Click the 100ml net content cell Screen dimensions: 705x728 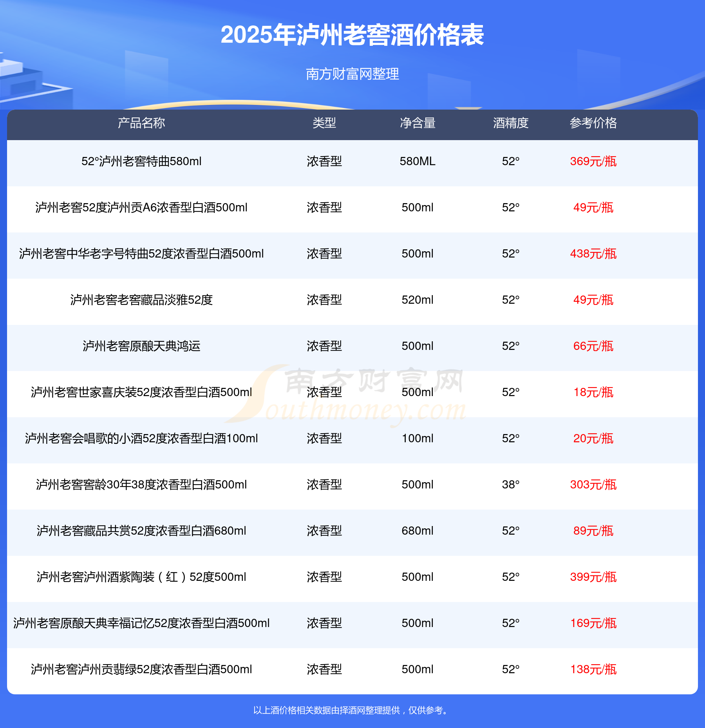tap(418, 438)
